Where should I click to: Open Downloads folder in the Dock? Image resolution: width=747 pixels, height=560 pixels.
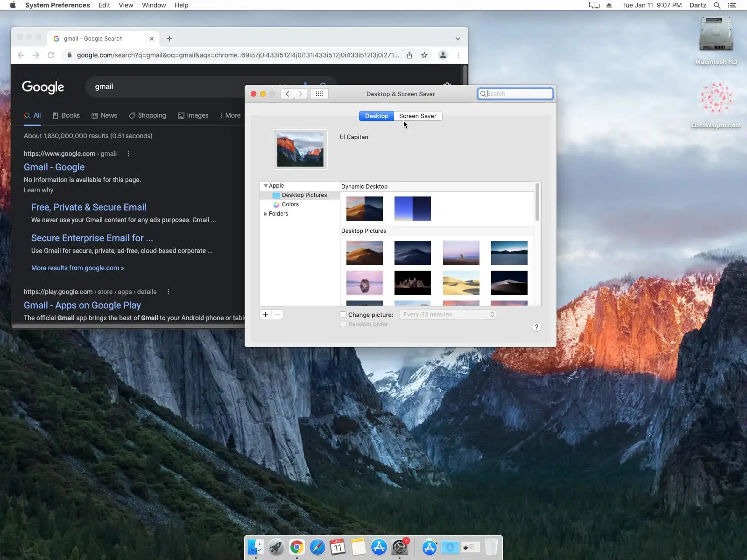click(x=450, y=547)
